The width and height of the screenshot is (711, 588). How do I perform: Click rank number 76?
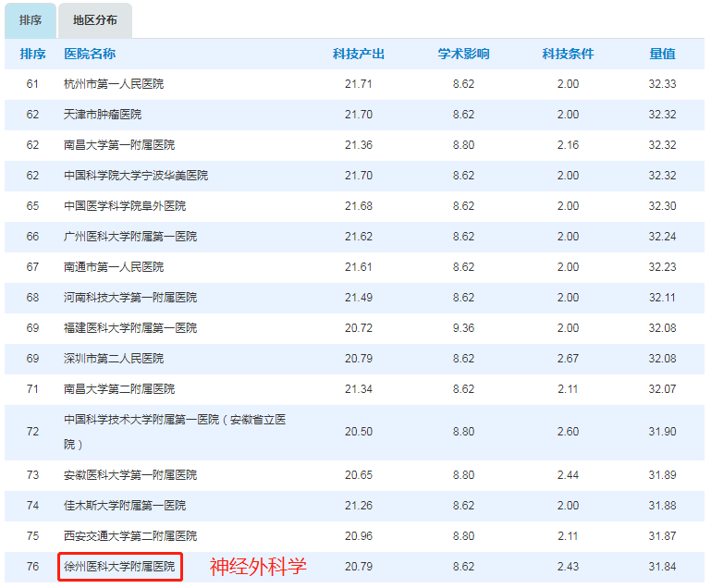32,567
